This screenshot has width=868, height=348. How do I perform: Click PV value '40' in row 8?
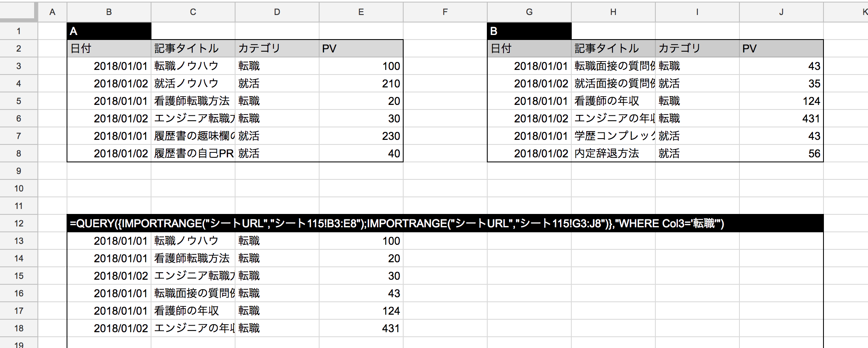361,154
